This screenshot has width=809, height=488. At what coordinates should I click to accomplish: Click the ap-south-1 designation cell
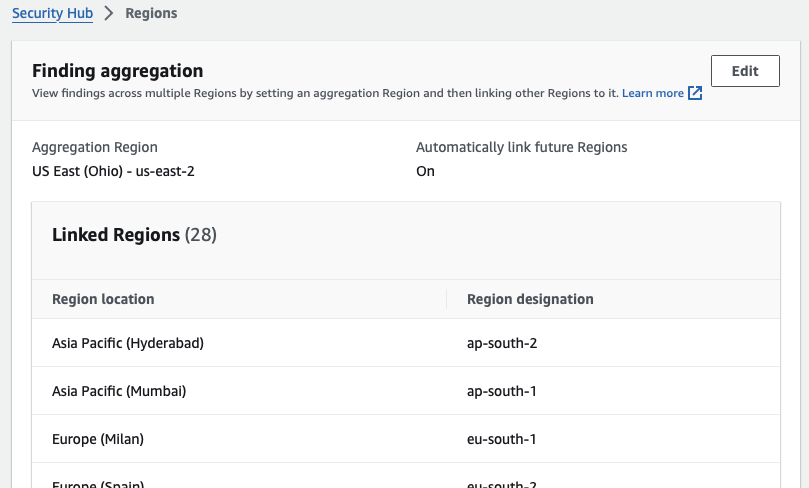[502, 391]
